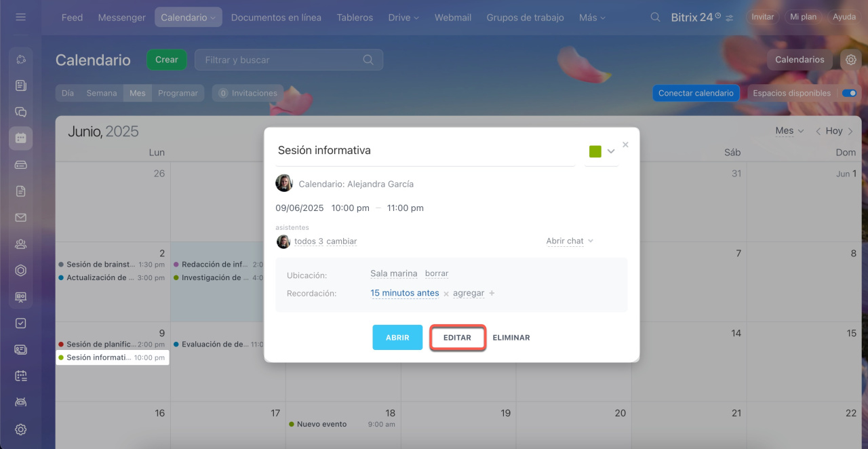868x449 pixels.
Task: Open the ID card sidebar icon
Action: point(20,350)
